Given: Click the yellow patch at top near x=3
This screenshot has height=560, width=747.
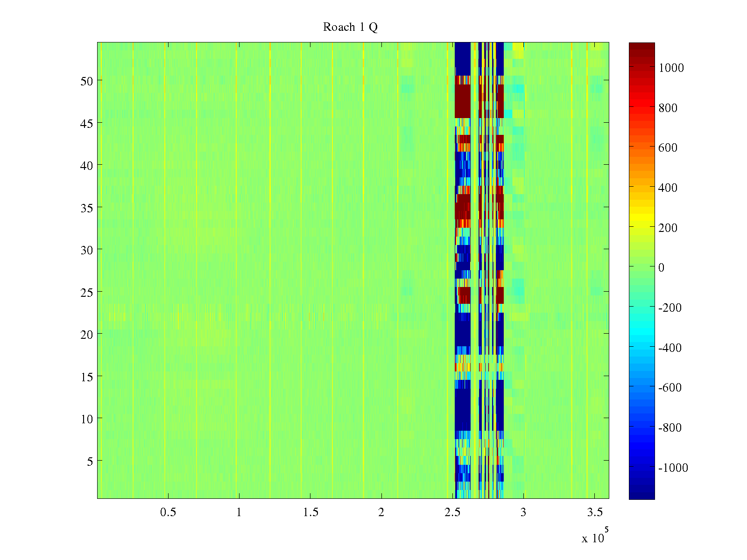Looking at the screenshot, I should pyautogui.click(x=517, y=50).
